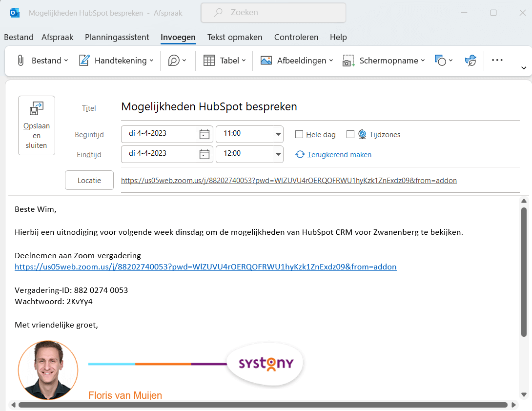The width and height of the screenshot is (532, 411).
Task: Open calendar picker for Begintijd date
Action: (204, 134)
